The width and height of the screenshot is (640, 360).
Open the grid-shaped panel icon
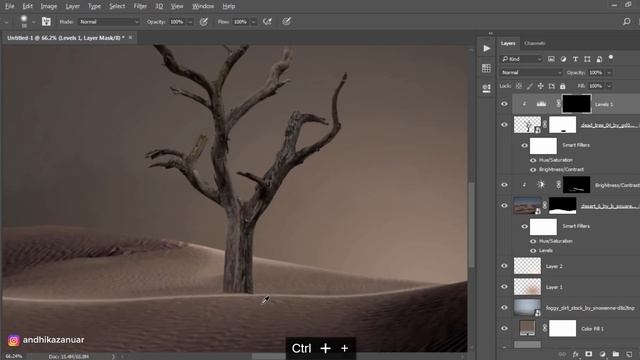(x=487, y=68)
